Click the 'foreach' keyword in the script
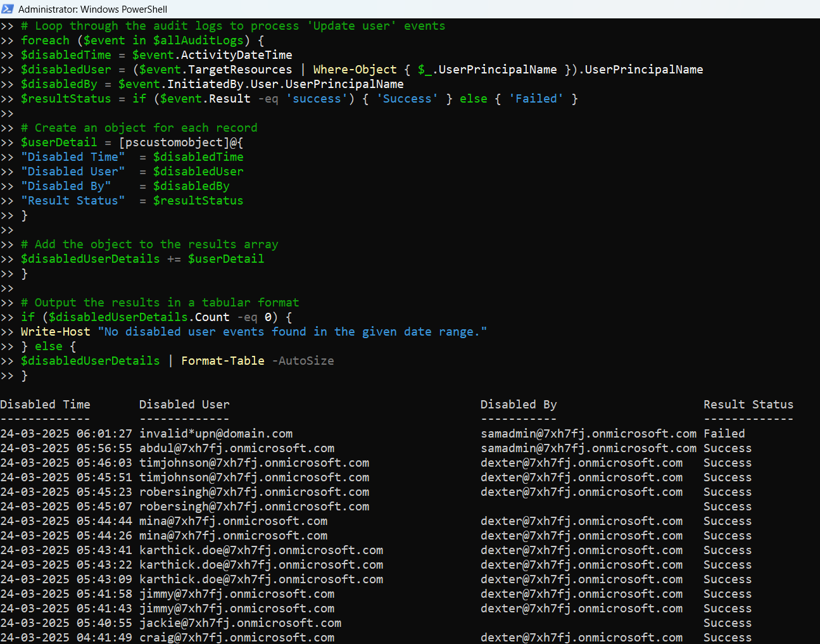The width and height of the screenshot is (820, 644). [45, 41]
